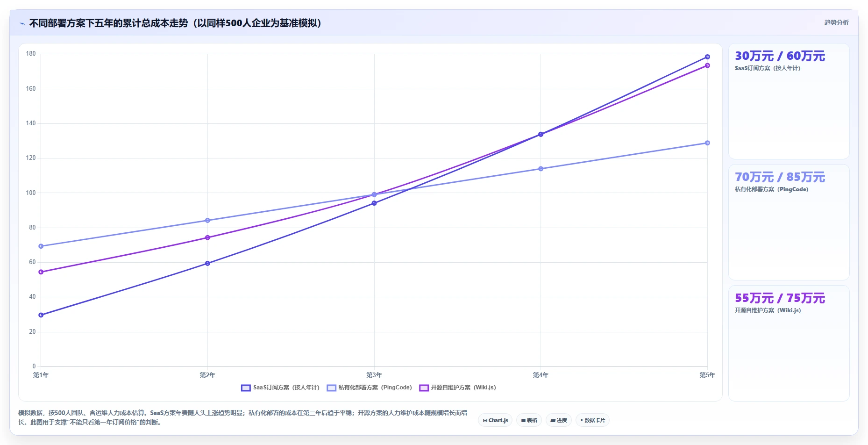Click the 第4年 x-axis label

541,375
